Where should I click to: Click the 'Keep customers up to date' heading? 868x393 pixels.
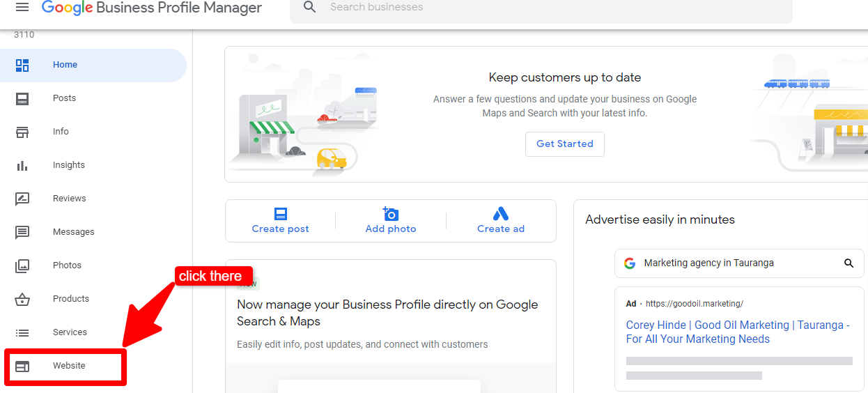click(x=565, y=78)
